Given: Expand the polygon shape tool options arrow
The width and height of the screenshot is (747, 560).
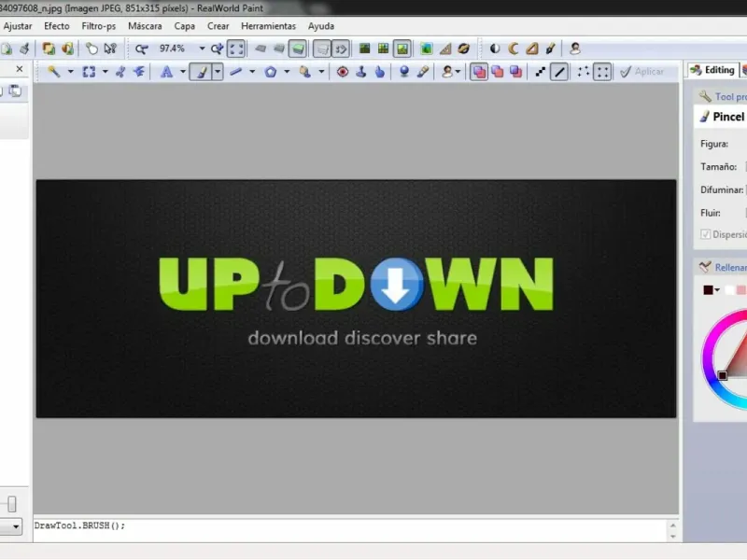Looking at the screenshot, I should coord(287,72).
